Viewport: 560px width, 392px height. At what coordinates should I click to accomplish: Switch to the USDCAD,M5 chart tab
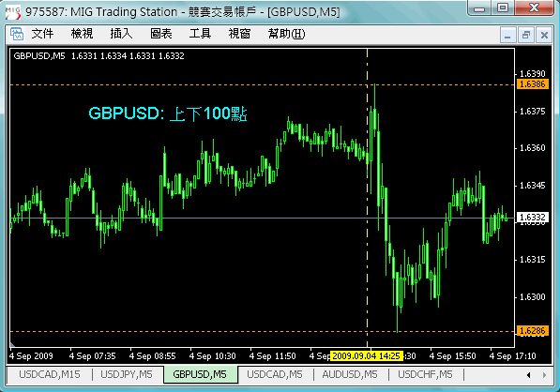click(x=275, y=374)
